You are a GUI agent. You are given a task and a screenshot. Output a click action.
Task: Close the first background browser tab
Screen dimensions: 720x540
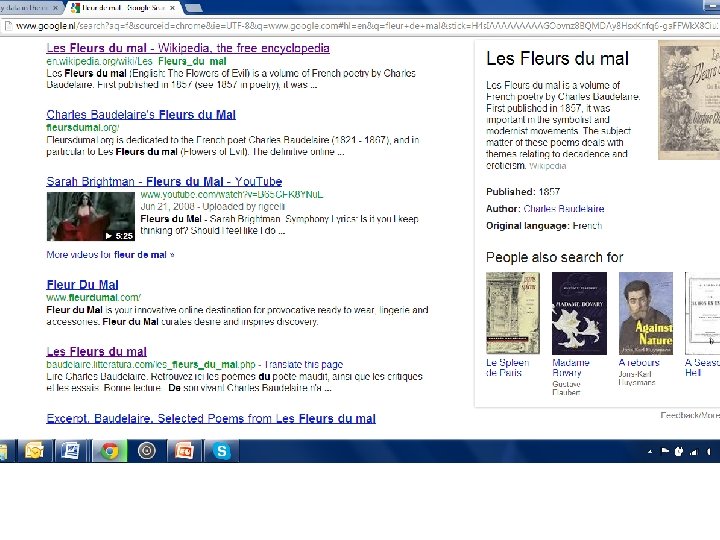56,8
